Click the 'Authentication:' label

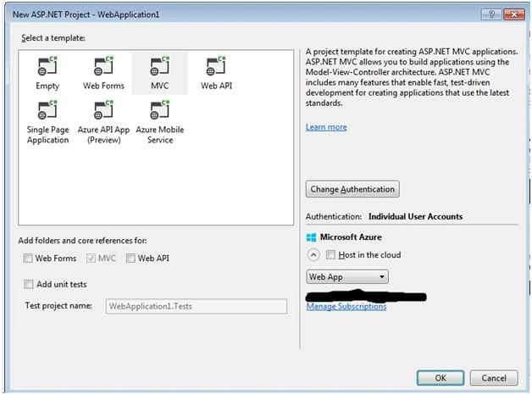(333, 216)
